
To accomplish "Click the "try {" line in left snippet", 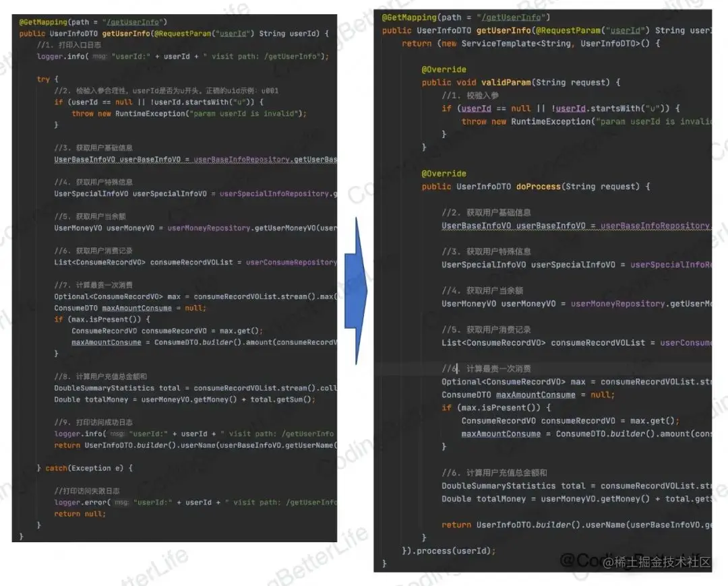I will (x=48, y=79).
